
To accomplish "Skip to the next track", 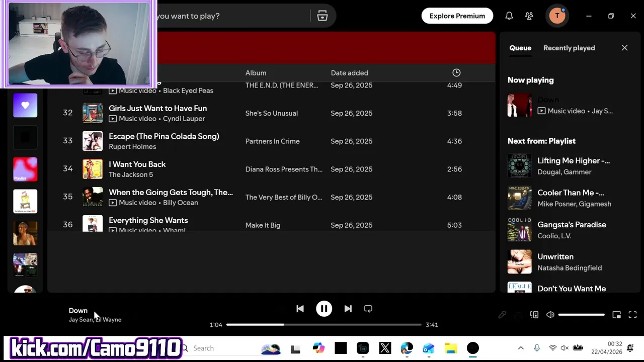I will tap(348, 309).
